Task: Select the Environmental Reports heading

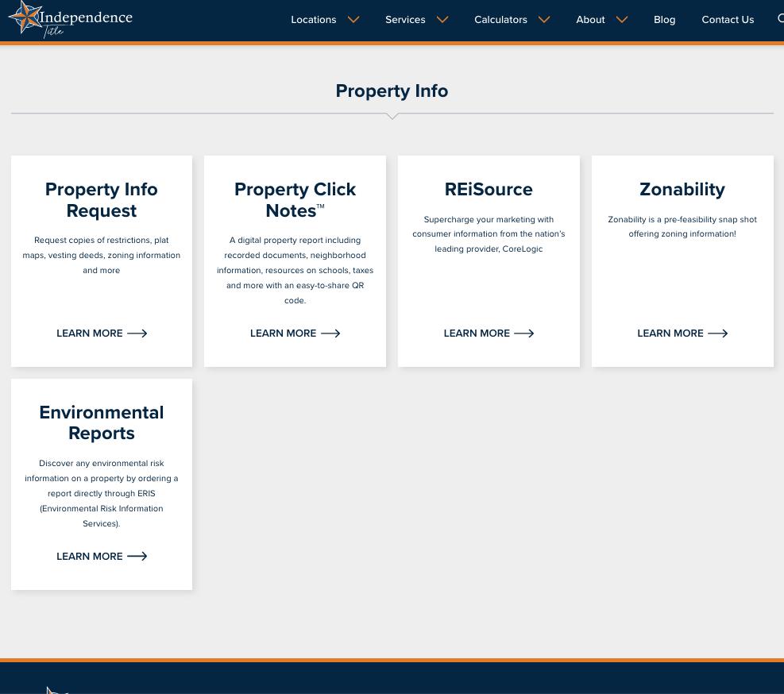Action: (x=102, y=423)
